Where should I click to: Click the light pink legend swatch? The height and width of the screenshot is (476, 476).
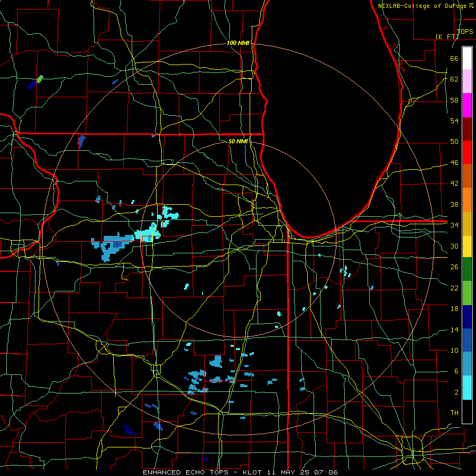pyautogui.click(x=467, y=81)
